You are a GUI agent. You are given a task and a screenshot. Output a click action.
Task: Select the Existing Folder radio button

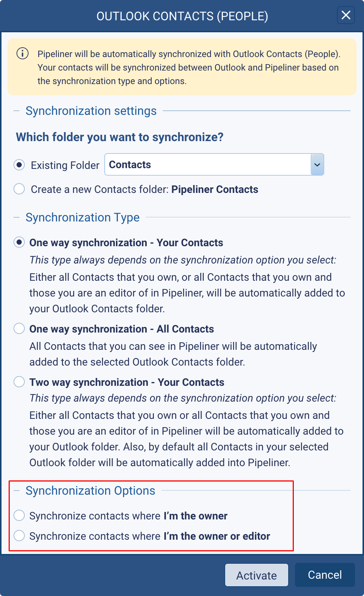click(19, 165)
